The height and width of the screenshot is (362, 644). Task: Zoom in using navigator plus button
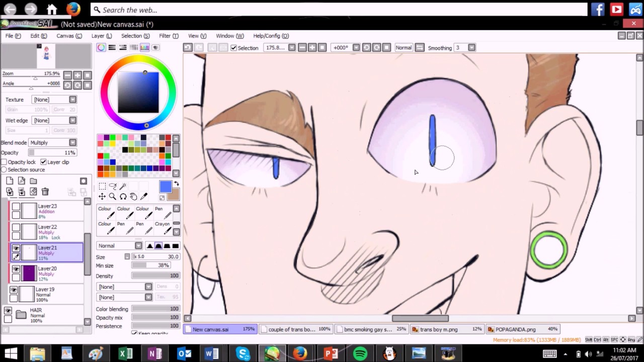[77, 75]
